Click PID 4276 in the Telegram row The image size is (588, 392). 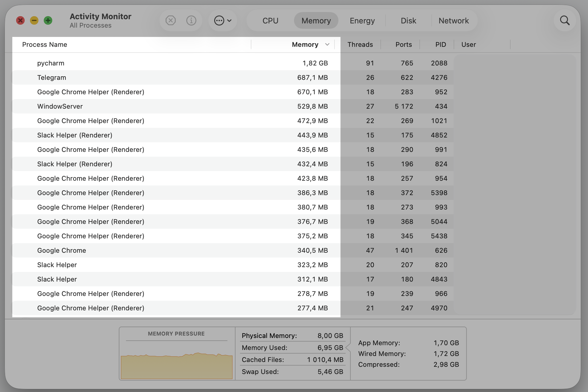pos(439,77)
